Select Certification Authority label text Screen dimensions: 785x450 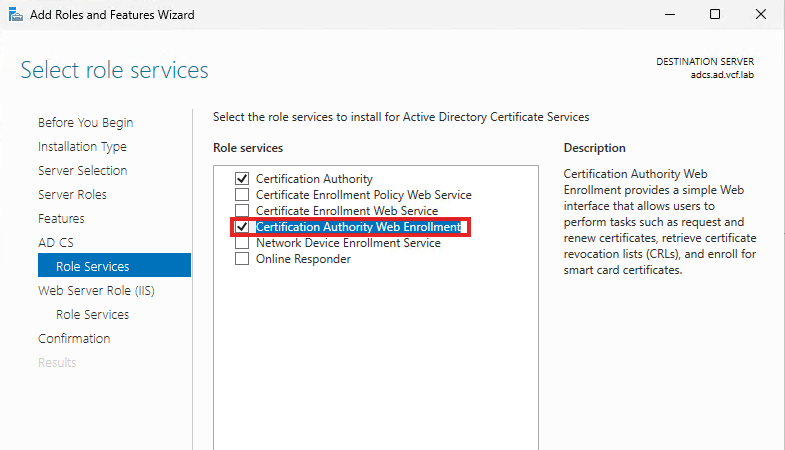pos(314,179)
